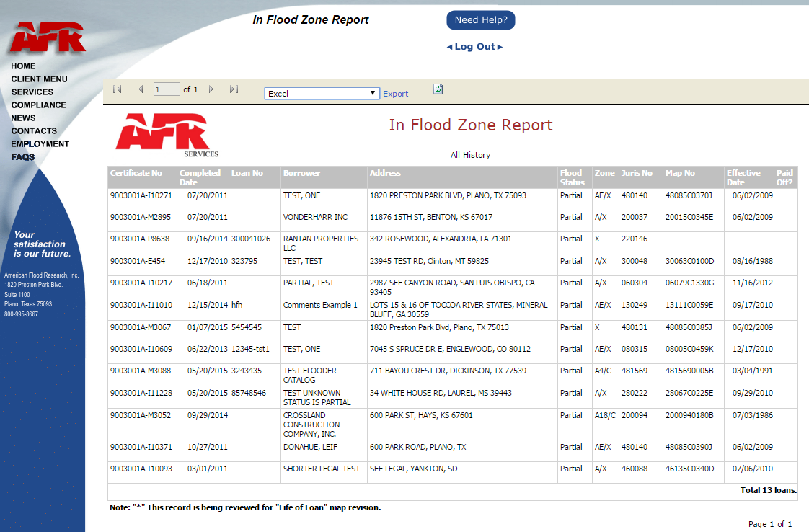Click the Need Help? button
Screen dimensions: 809x532
[480, 19]
